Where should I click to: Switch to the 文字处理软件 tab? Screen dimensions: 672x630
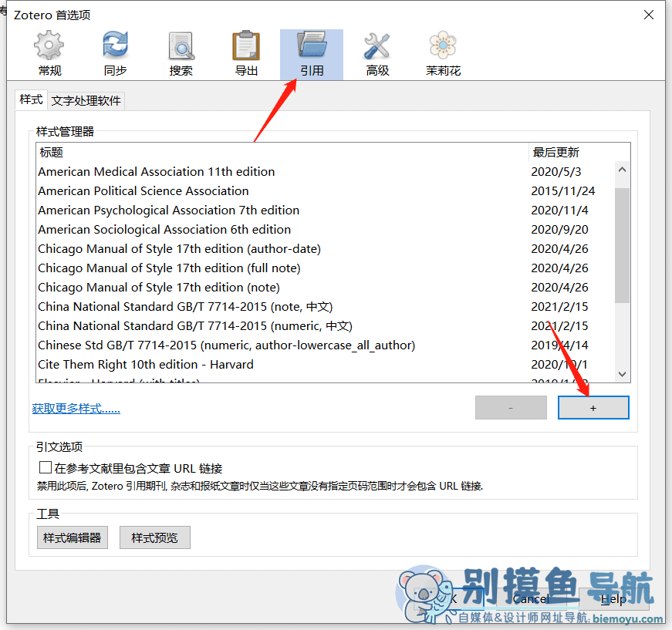(x=86, y=101)
